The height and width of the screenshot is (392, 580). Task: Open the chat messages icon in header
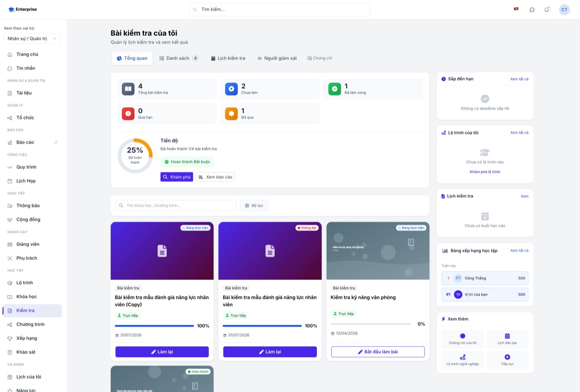(532, 10)
